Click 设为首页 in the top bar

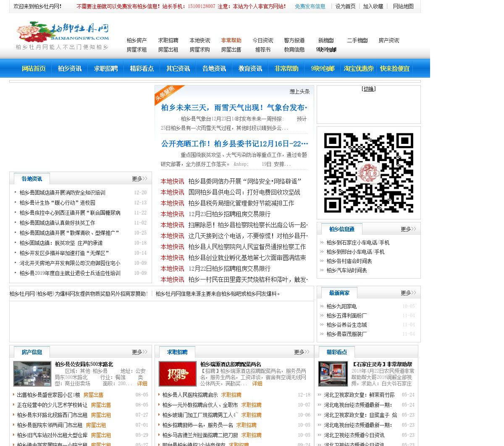tap(345, 6)
